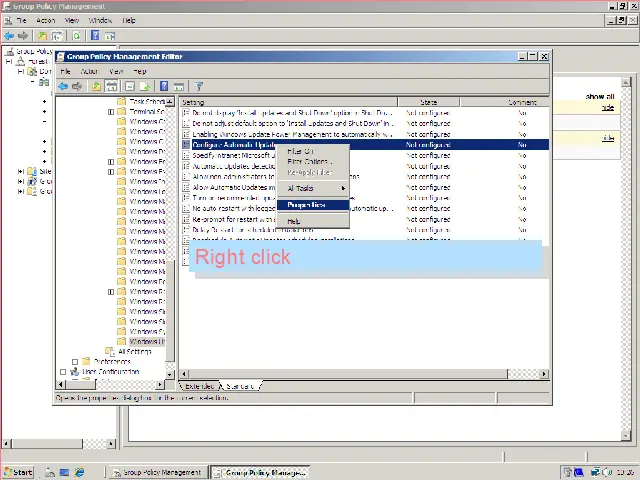Expand the Preferences node
This screenshot has height=480, width=640.
point(75,362)
